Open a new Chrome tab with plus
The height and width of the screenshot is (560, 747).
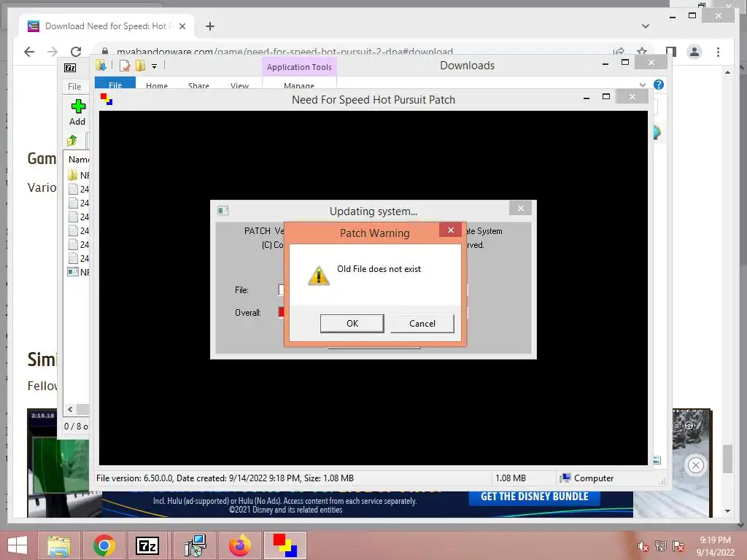coord(210,26)
